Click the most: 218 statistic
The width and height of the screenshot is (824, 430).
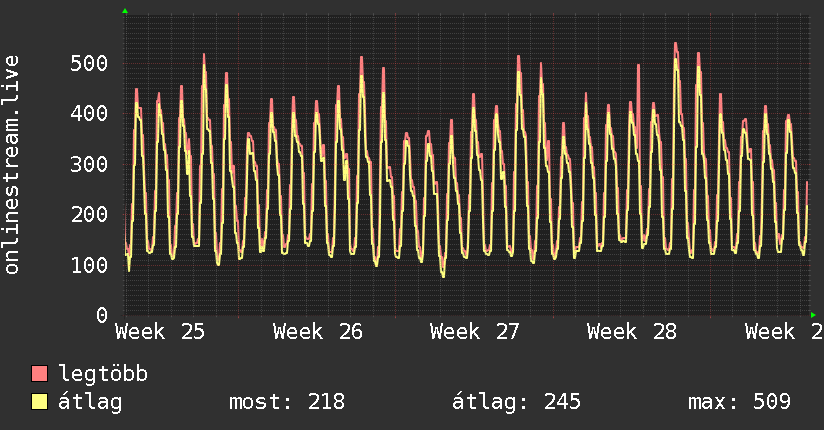coord(287,402)
